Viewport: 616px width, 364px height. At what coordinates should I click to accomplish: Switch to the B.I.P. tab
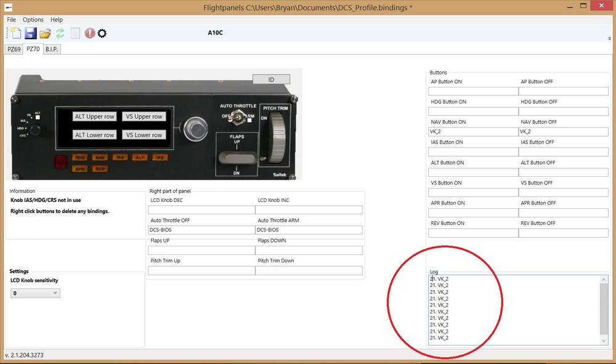pyautogui.click(x=52, y=49)
